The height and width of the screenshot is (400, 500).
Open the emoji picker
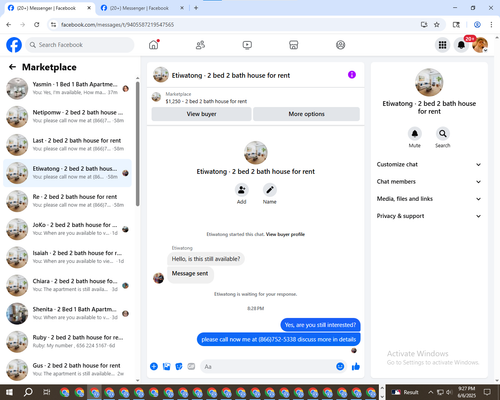click(340, 367)
